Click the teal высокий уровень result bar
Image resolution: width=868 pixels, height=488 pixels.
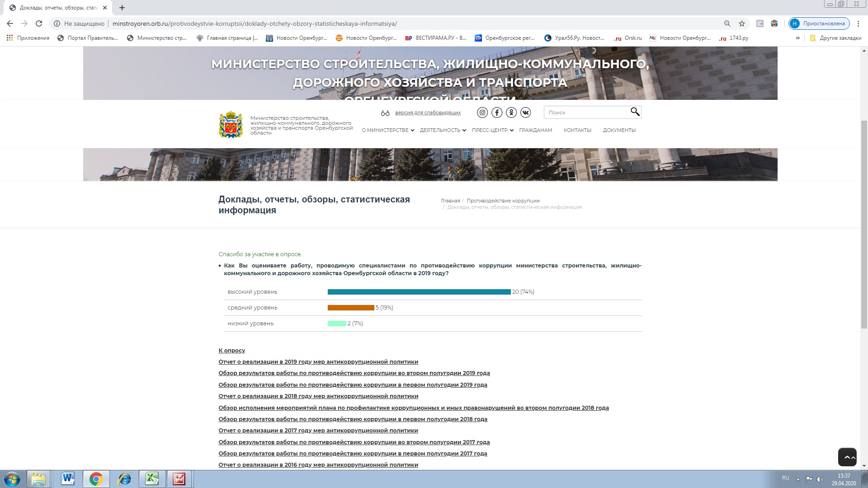point(419,292)
